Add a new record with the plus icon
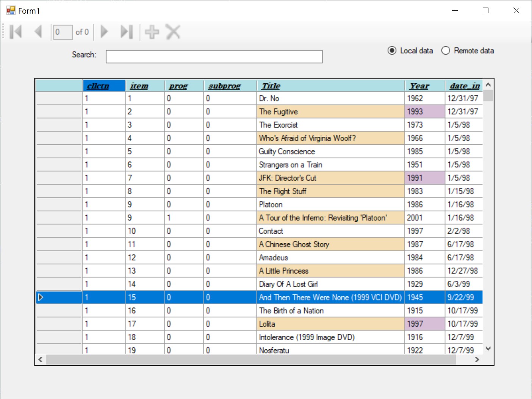The height and width of the screenshot is (399, 532). tap(152, 32)
